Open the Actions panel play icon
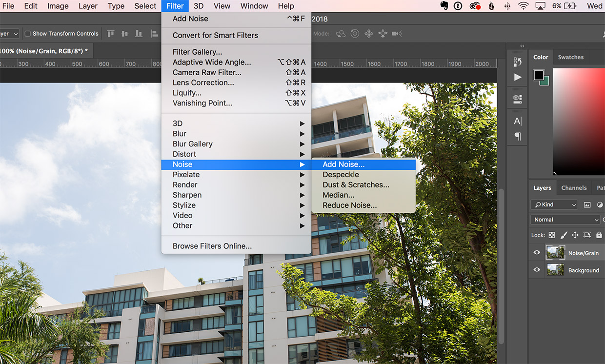Viewport: 605px width, 364px height. [x=518, y=77]
